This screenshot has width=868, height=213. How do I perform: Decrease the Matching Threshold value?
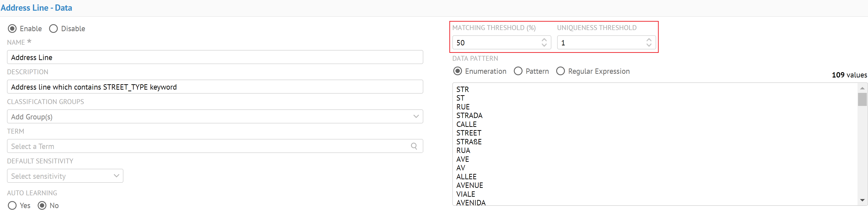(544, 45)
